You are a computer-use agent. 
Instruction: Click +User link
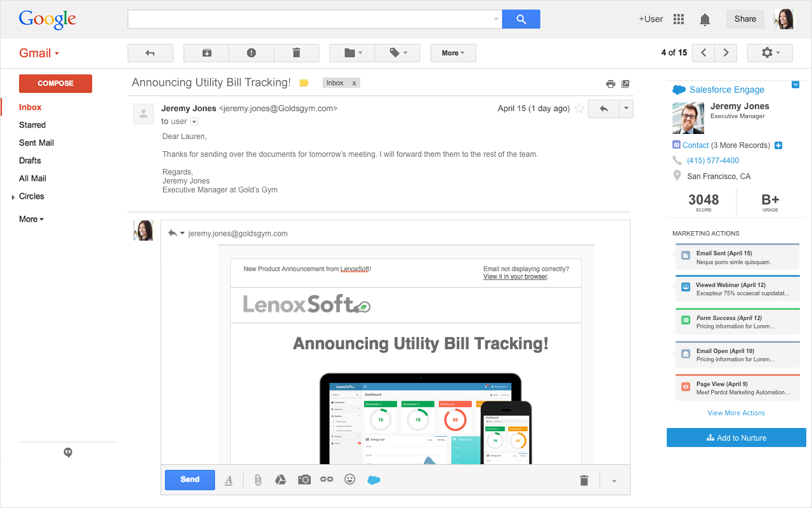[x=651, y=19]
